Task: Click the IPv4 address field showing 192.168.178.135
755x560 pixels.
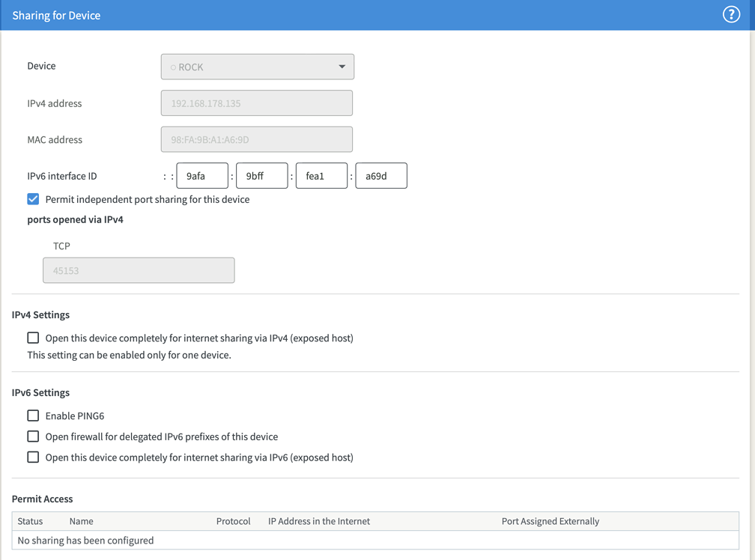Action: 256,103
